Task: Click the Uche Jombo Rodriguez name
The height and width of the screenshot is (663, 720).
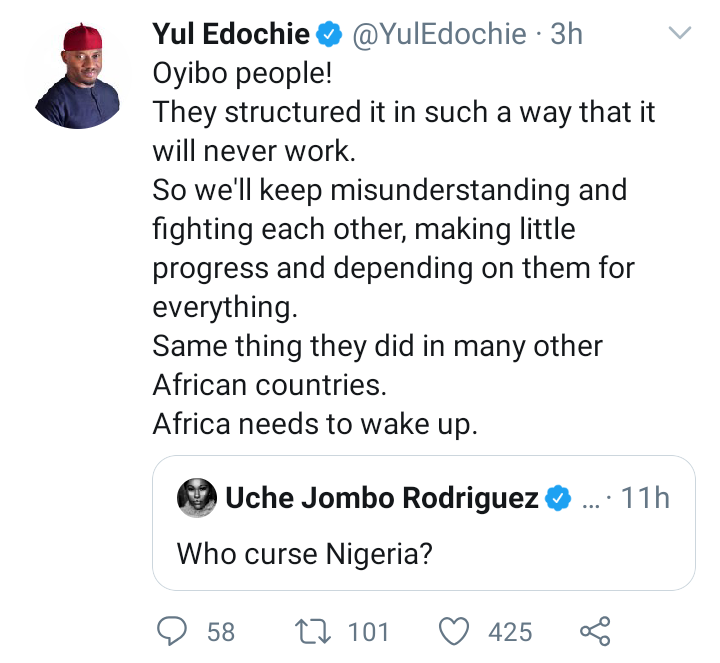Action: pos(382,497)
